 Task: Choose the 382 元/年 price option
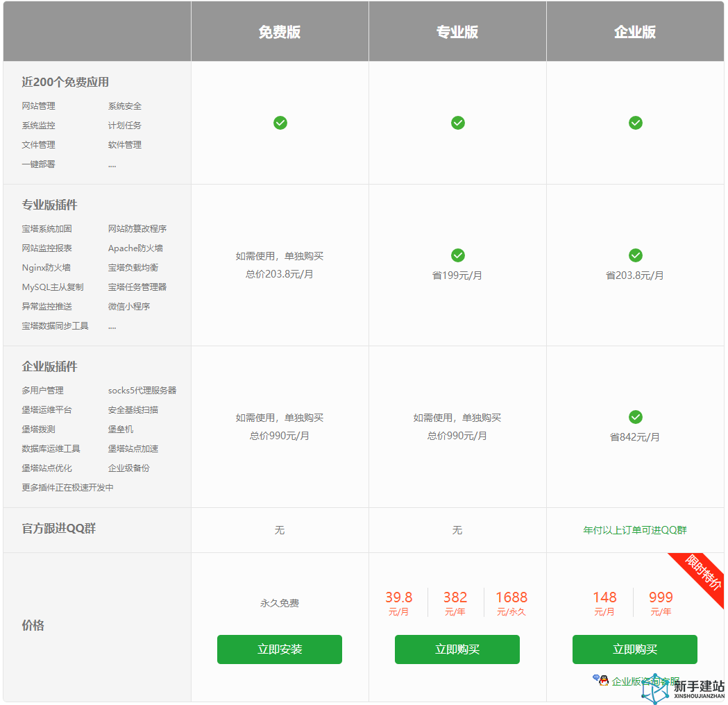pyautogui.click(x=455, y=603)
